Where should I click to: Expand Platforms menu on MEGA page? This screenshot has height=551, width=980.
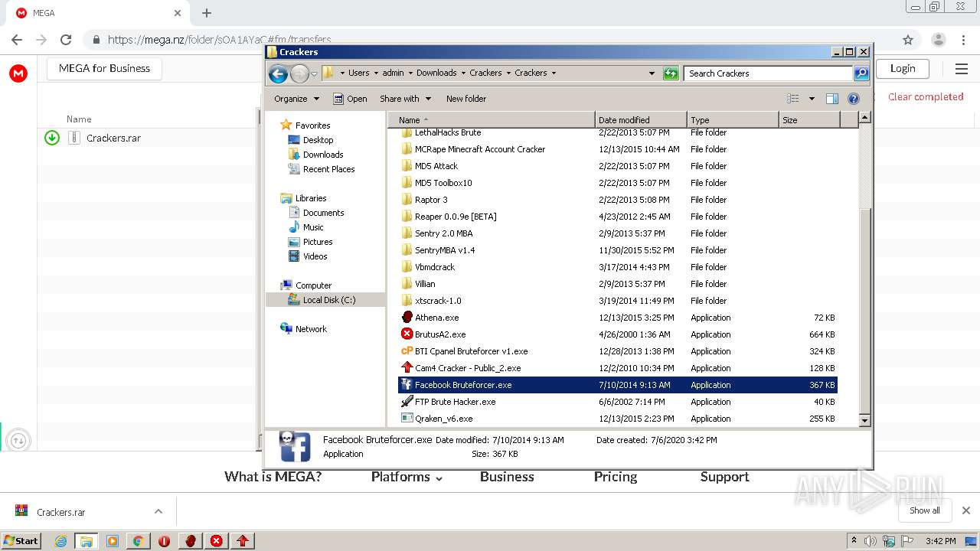pos(407,477)
